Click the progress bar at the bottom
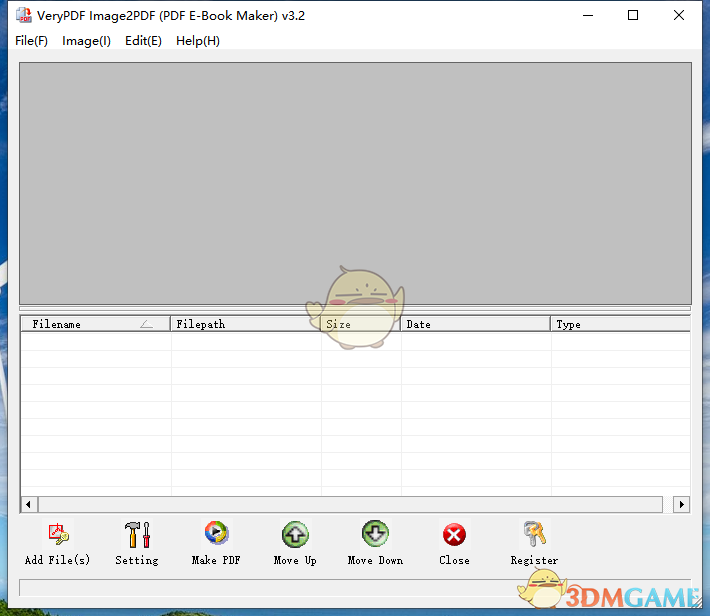This screenshot has height=616, width=710. click(355, 587)
